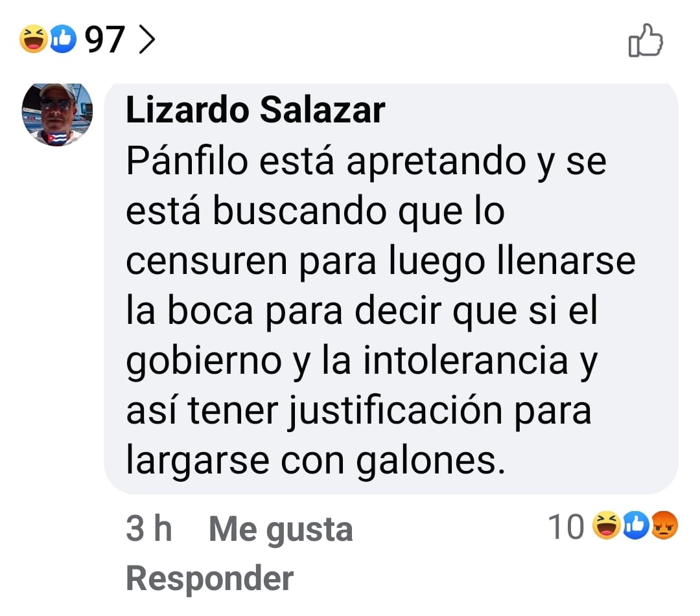Screen dimensions: 700x616
Task: Click the angry face reaction on the comment
Action: coord(665,525)
